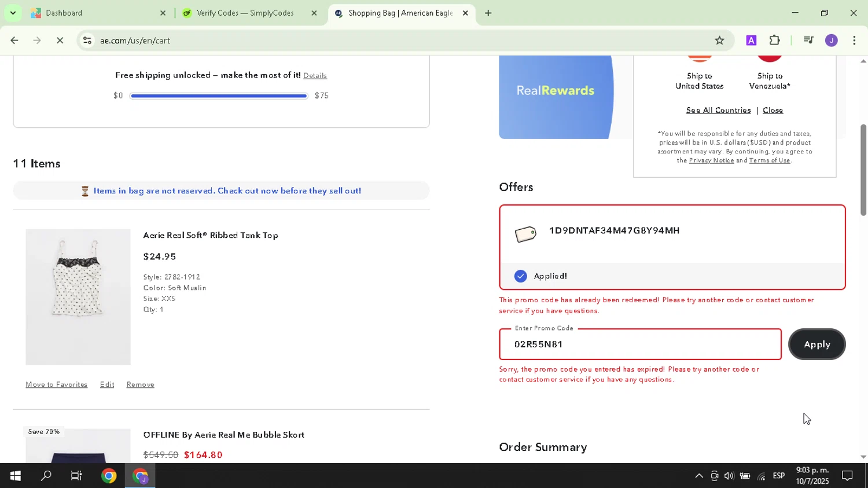Click the Order Summary heading
The height and width of the screenshot is (488, 868).
[x=543, y=447]
